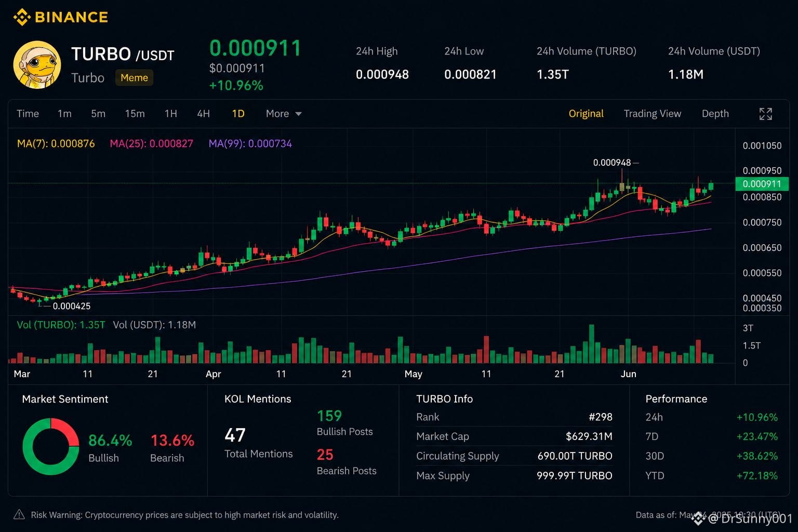
Task: Click the 24h performance +10.96% value
Action: (x=757, y=417)
